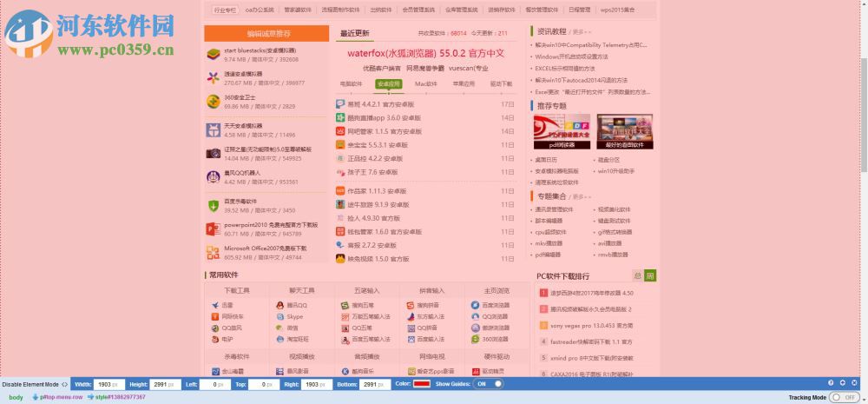
Task: Click the 作品家 1.11.3 orange icon
Action: pyautogui.click(x=340, y=190)
